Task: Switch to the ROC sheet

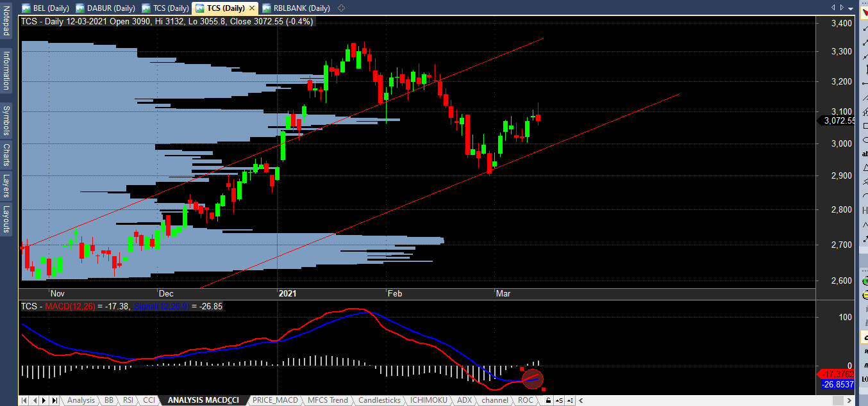Action: click(x=526, y=400)
